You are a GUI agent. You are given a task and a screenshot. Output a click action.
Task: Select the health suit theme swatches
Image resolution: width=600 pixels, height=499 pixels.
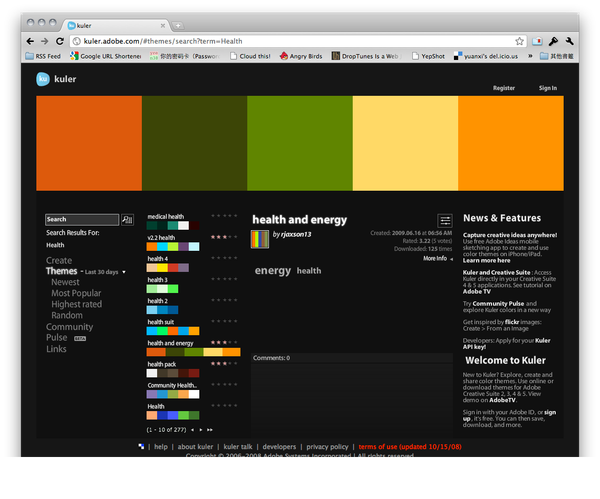tap(173, 331)
